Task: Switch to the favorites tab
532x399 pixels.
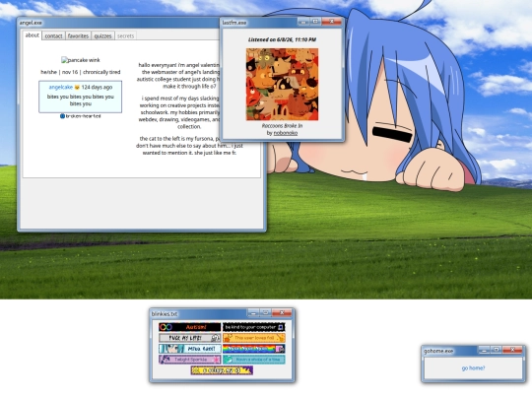Action: (x=78, y=36)
